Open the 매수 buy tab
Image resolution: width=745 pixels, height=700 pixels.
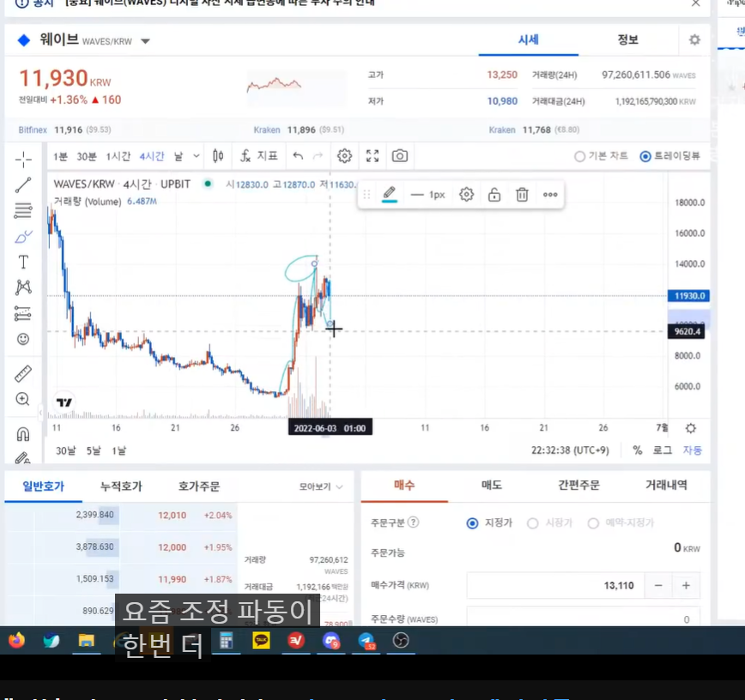[404, 485]
